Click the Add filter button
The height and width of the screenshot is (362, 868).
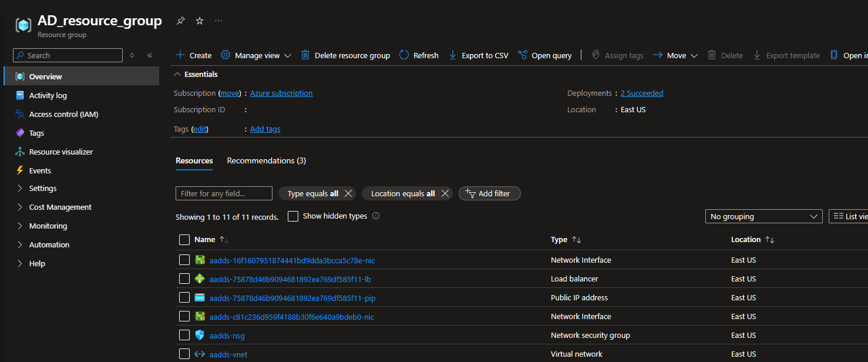[489, 193]
